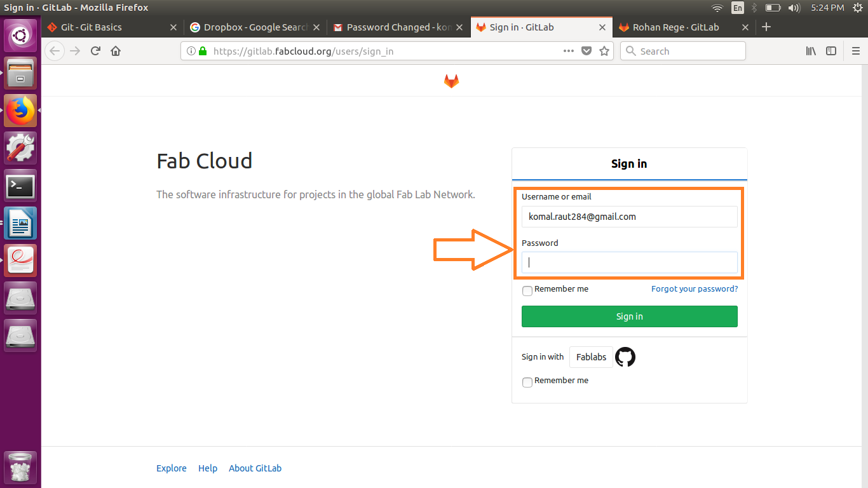Go back with the browser back arrow
This screenshot has height=488, width=868.
[55, 51]
